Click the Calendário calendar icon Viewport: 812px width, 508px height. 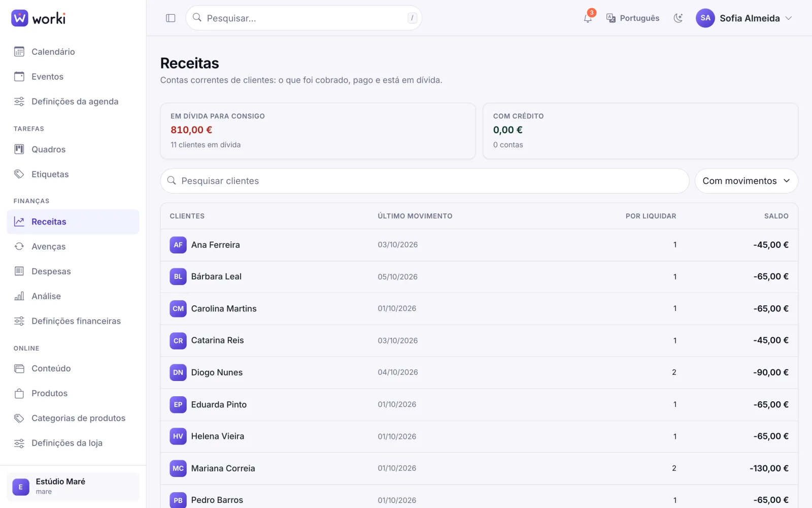tap(19, 52)
